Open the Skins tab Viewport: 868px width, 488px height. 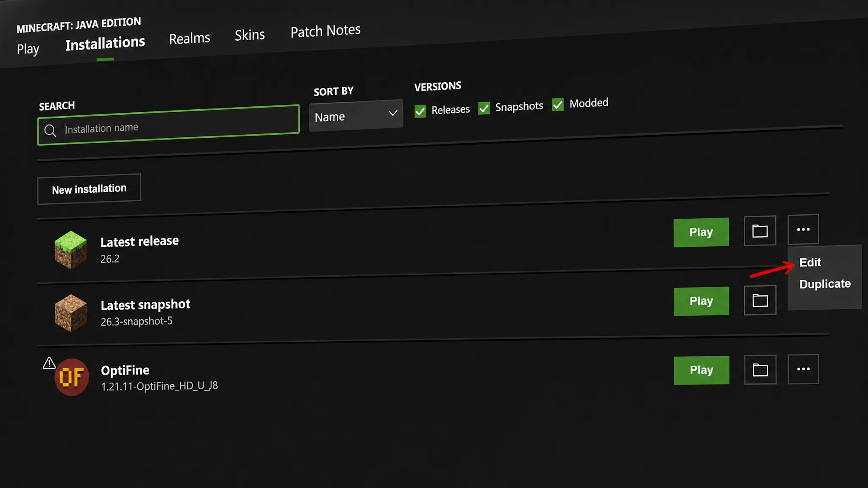(x=250, y=35)
